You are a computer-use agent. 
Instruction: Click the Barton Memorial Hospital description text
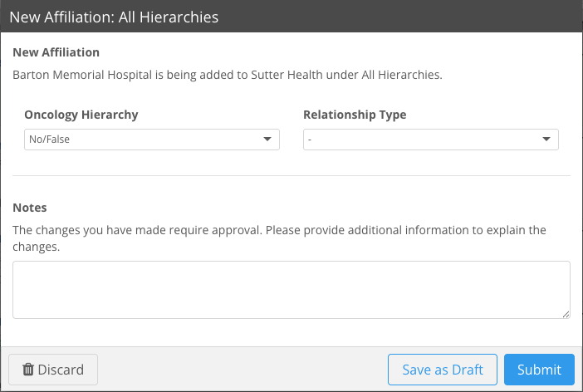[x=228, y=75]
